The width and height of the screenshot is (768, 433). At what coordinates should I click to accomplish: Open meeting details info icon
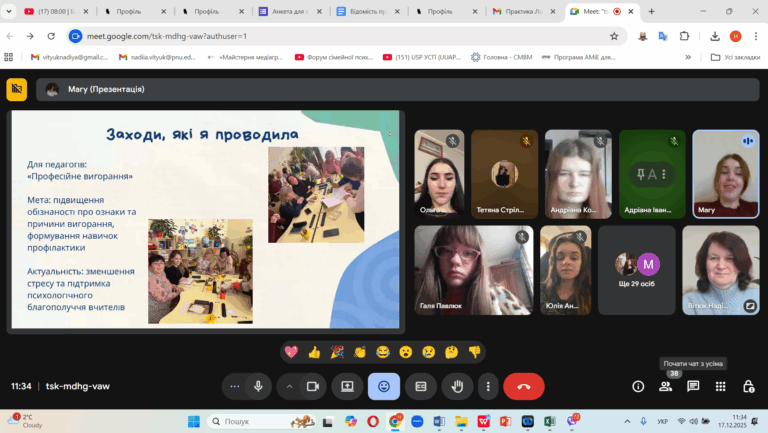coord(638,386)
